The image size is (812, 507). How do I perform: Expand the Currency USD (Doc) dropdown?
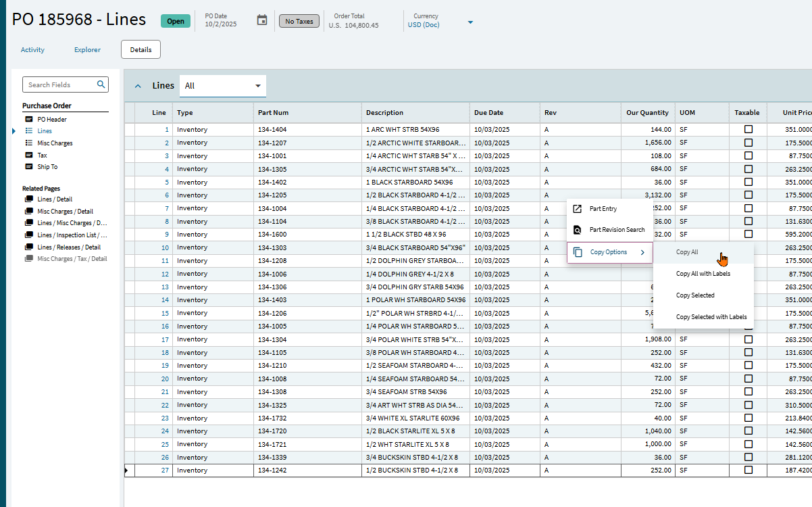click(470, 23)
